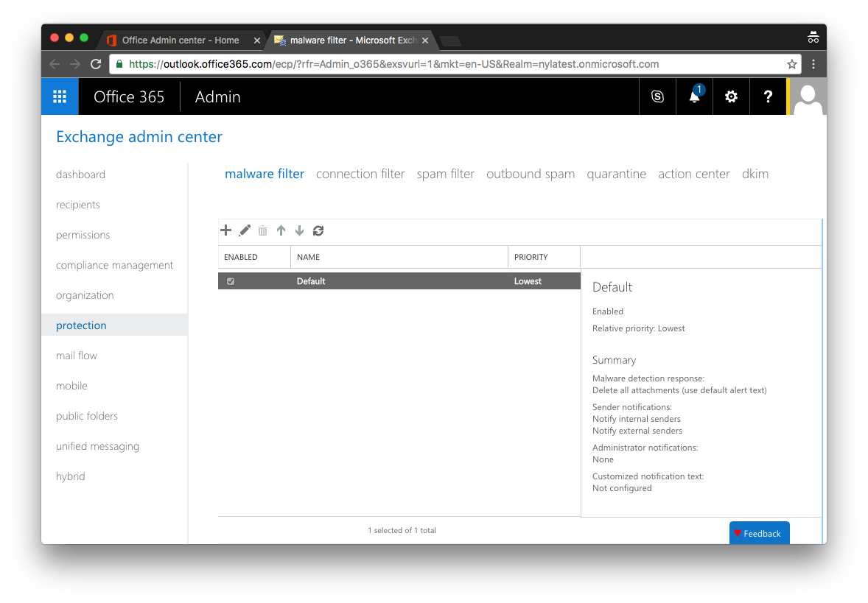This screenshot has width=868, height=603.
Task: Lower priority using the down arrow icon
Action: [x=299, y=230]
